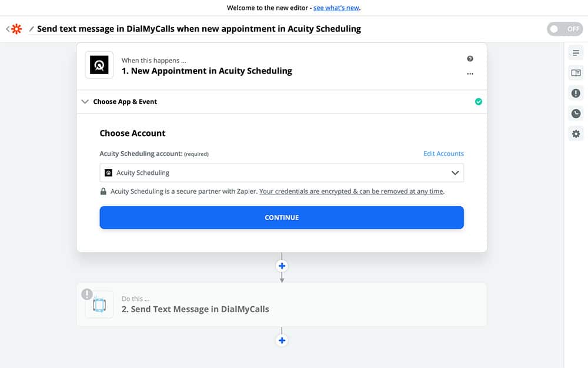The width and height of the screenshot is (588, 368).
Task: Click the DialMyCalls step app icon
Action: (99, 304)
